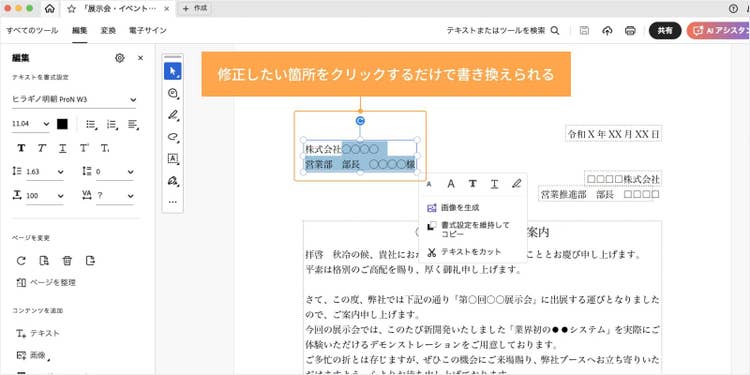Toggle subscript in the side panel
Image resolution: width=750 pixels, height=375 pixels.
click(x=105, y=148)
